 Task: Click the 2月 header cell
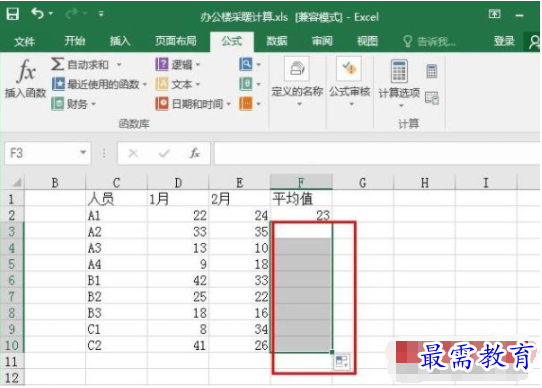pos(240,199)
